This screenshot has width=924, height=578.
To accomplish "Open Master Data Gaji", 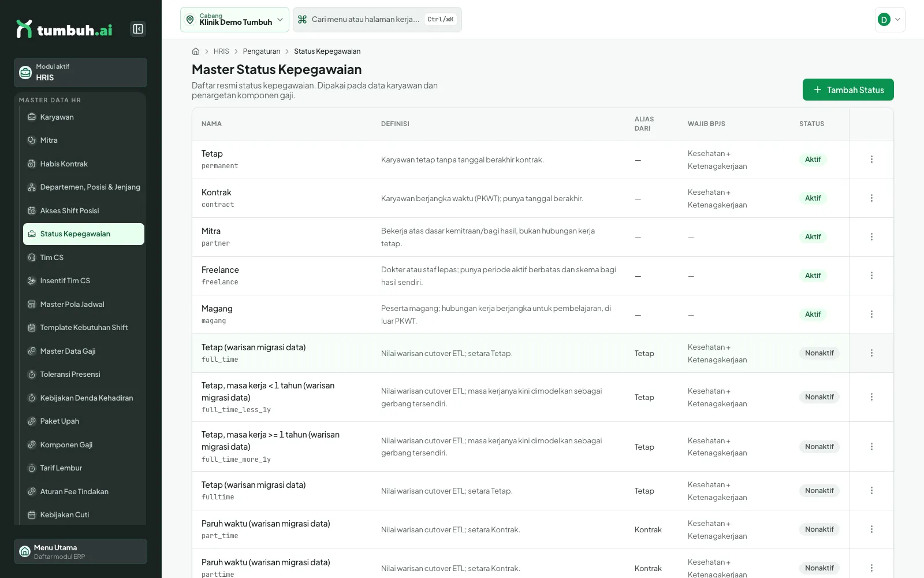I will click(x=84, y=351).
